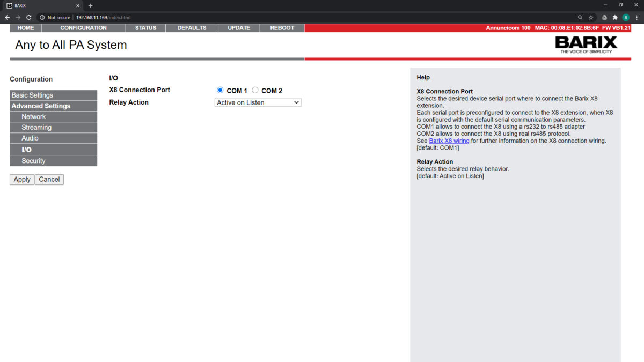Bookmark this page with star icon
The width and height of the screenshot is (644, 362).
(591, 17)
